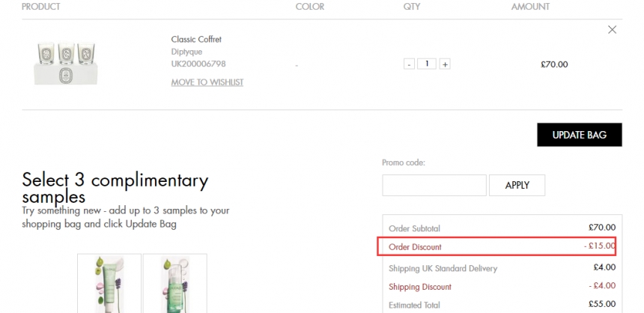Remove Classic Coffret with the X icon
The image size is (644, 313).
pos(612,30)
